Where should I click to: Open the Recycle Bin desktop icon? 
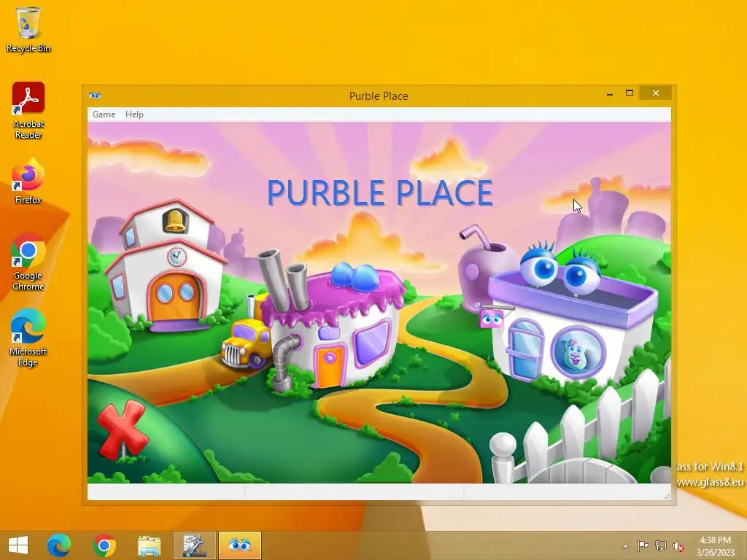point(28,29)
